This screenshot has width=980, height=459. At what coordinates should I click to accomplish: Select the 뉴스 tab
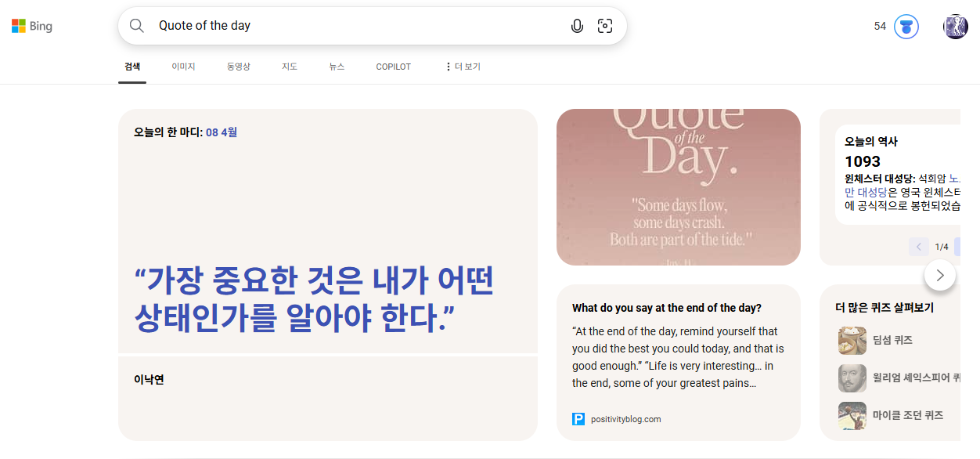[337, 67]
